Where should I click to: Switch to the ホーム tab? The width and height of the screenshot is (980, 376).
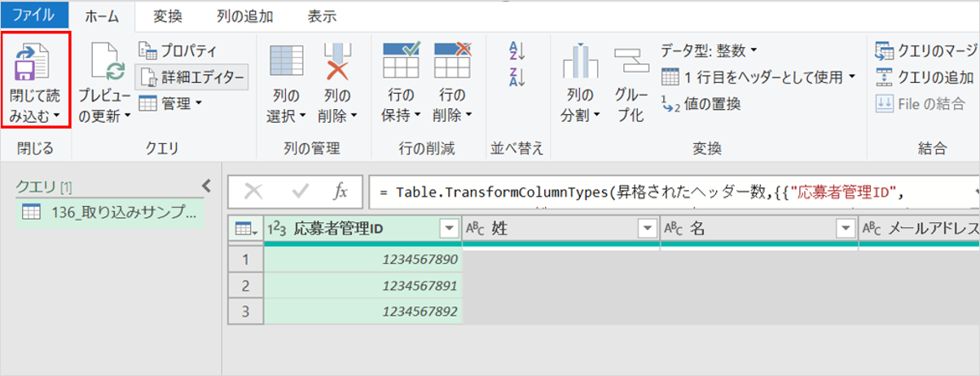tap(102, 15)
